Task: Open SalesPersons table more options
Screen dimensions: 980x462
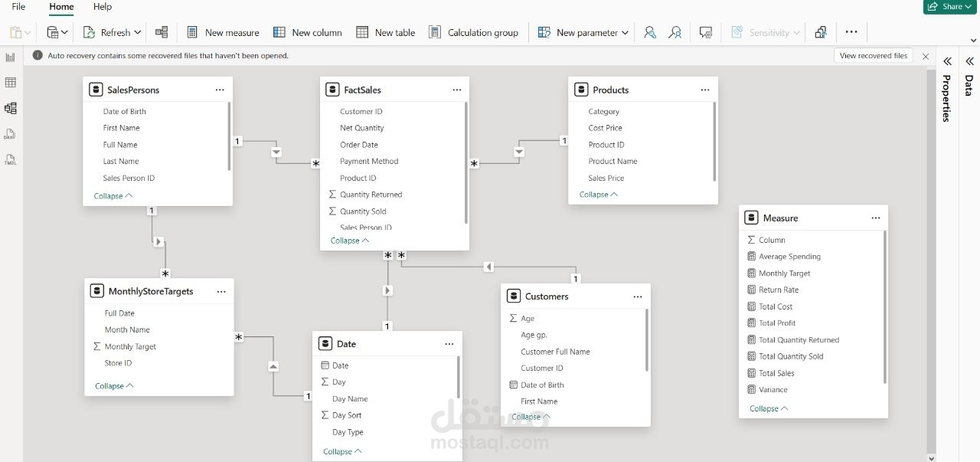Action: click(x=220, y=90)
